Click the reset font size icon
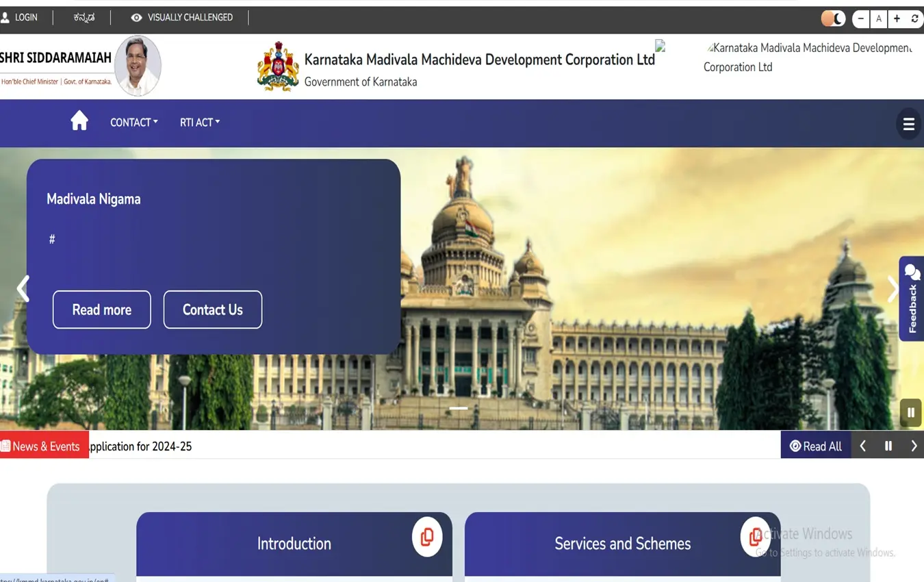 point(914,19)
